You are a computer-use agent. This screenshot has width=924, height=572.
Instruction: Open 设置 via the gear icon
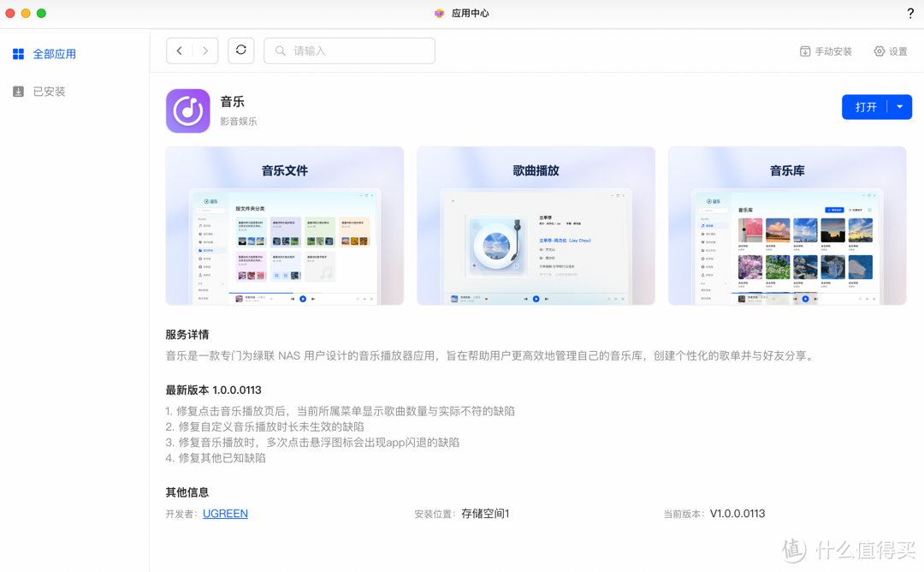[x=879, y=51]
